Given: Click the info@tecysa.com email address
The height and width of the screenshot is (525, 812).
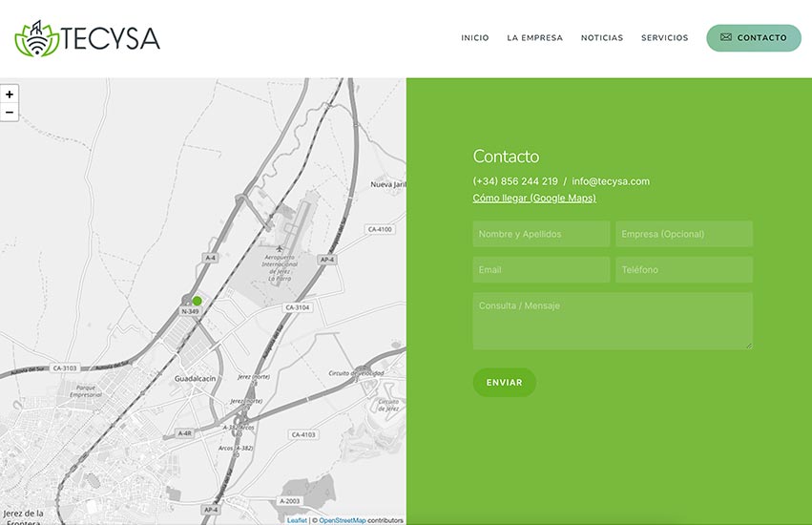Looking at the screenshot, I should [611, 181].
